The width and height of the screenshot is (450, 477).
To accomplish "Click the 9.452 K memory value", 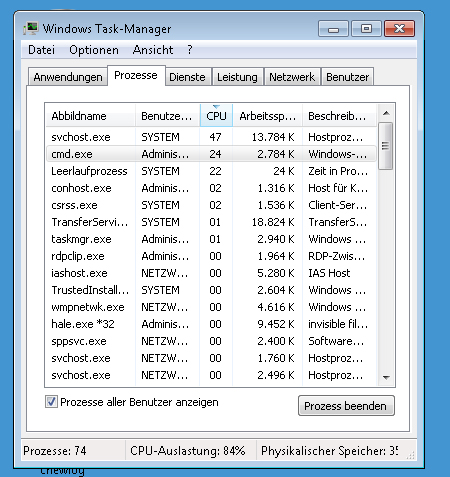I will point(276,324).
